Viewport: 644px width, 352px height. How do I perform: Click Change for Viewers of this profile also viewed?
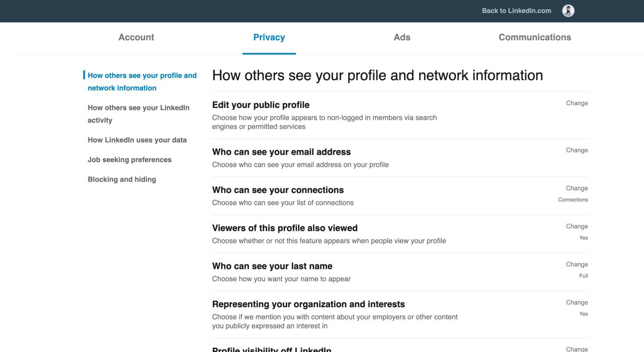point(577,227)
